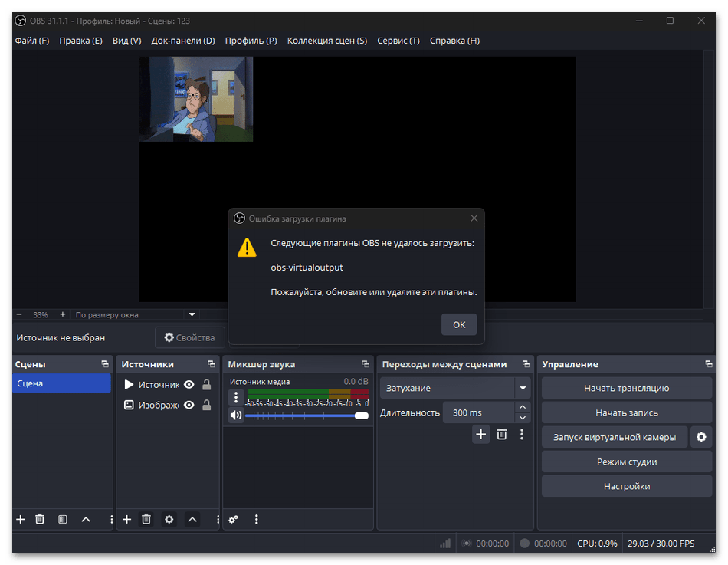Viewport: 728px width, 565px height.
Task: Open the Сервис menu
Action: tap(398, 41)
